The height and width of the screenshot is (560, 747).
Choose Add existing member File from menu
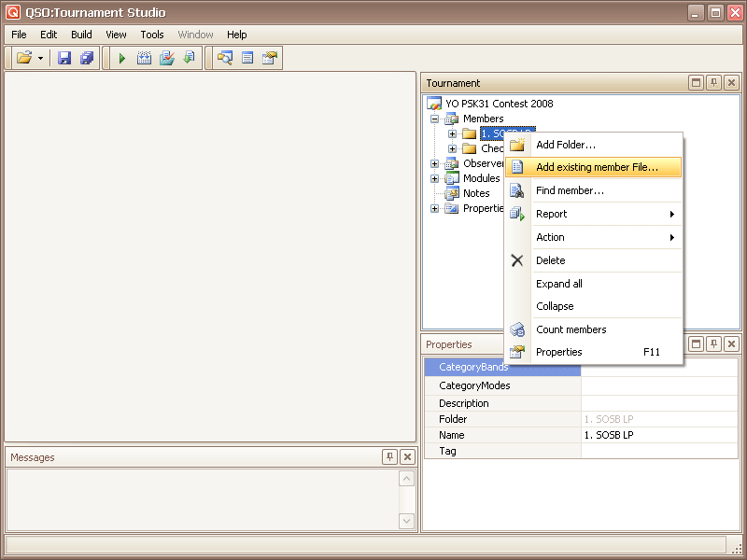pyautogui.click(x=597, y=167)
